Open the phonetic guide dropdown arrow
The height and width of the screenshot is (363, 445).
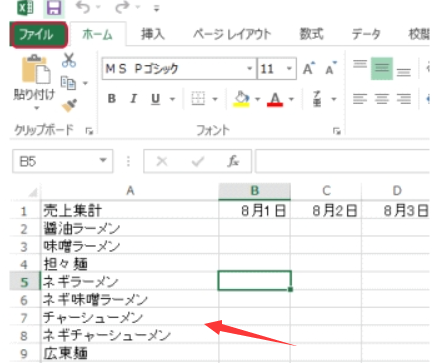pos(334,99)
